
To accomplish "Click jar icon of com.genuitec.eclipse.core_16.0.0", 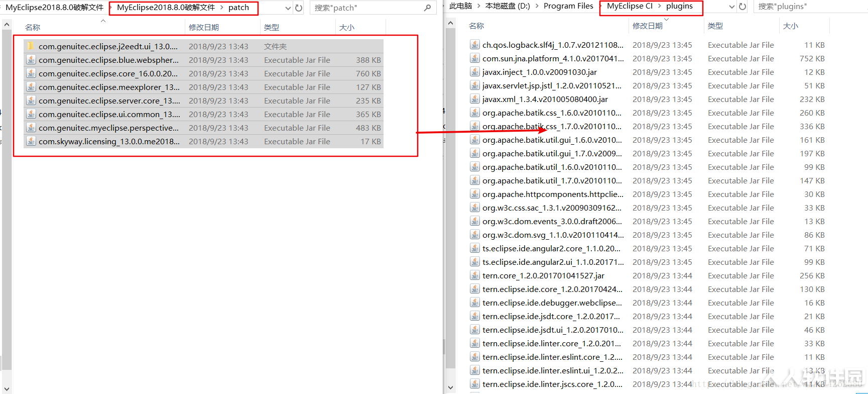I will [31, 73].
